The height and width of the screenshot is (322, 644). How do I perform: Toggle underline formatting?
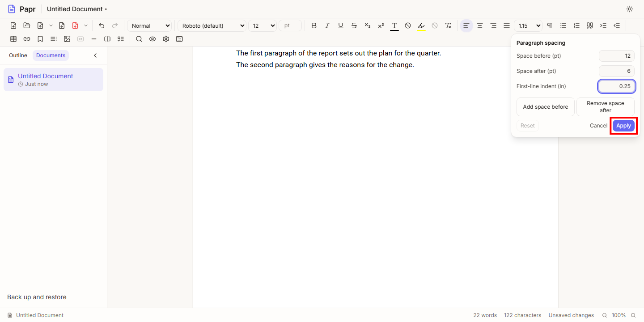341,25
